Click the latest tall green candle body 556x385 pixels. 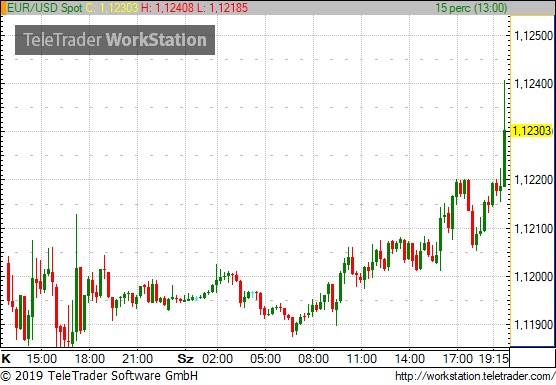(505, 158)
